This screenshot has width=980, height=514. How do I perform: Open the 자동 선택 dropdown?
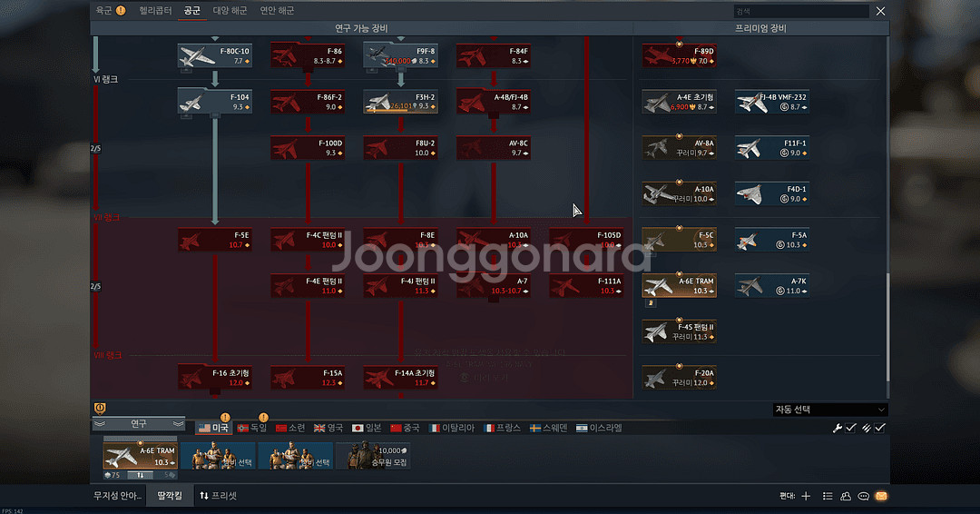pos(830,410)
